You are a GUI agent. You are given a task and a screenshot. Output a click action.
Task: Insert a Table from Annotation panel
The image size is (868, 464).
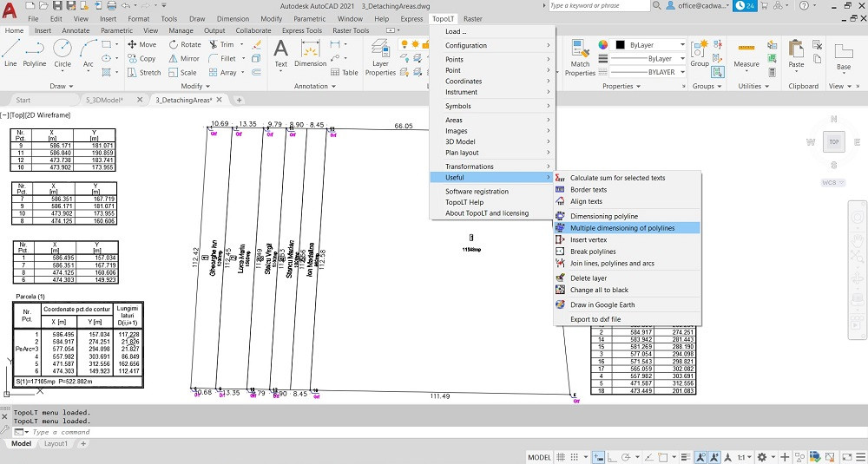(x=345, y=73)
